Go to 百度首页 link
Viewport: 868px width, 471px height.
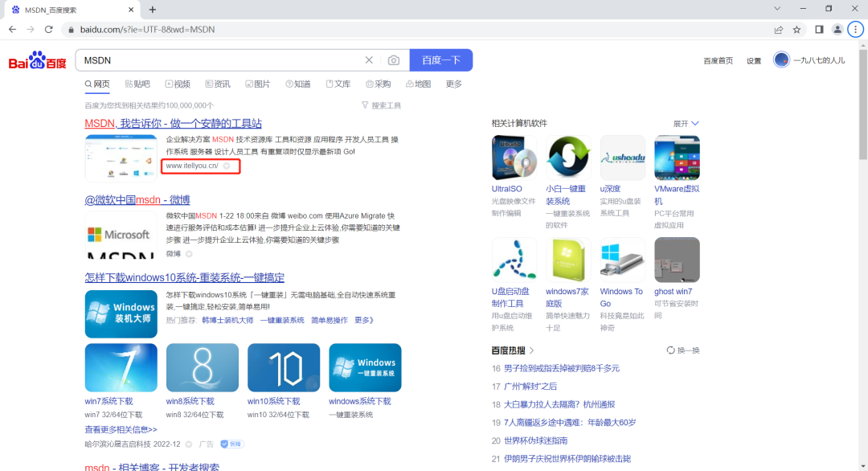point(718,60)
